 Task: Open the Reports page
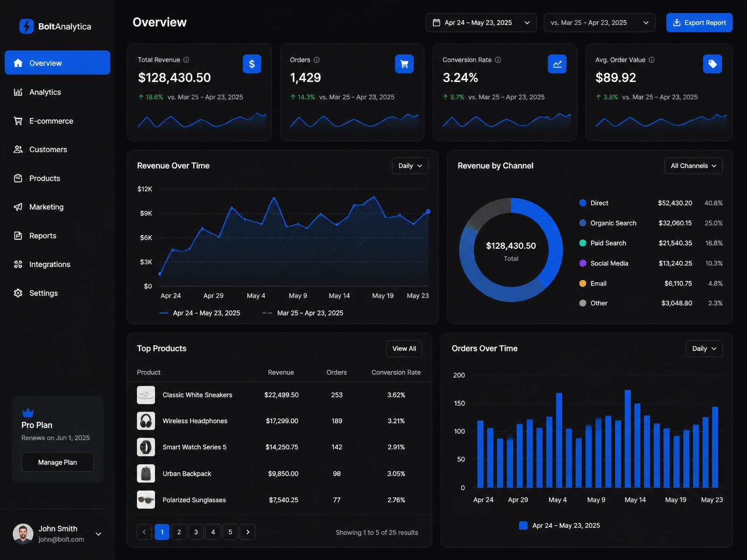coord(57,236)
